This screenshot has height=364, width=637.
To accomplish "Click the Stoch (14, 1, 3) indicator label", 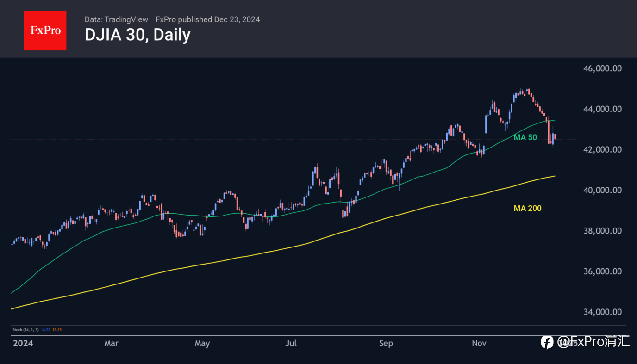I will pyautogui.click(x=25, y=330).
